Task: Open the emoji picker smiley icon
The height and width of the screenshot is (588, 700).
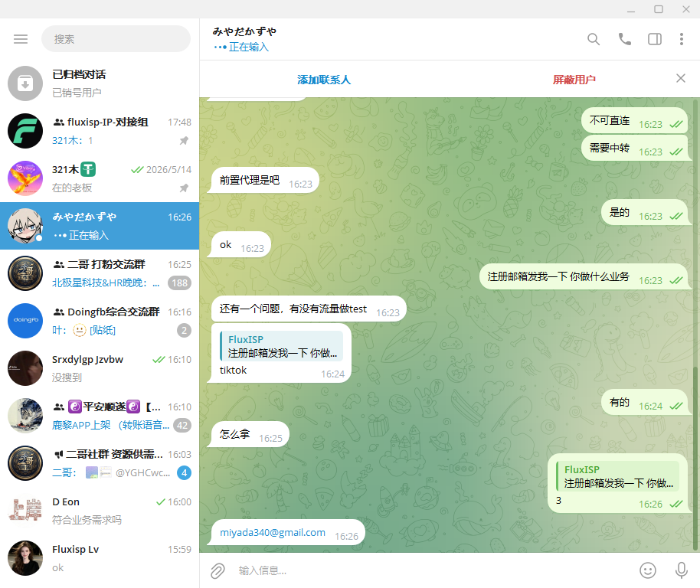Action: (648, 570)
